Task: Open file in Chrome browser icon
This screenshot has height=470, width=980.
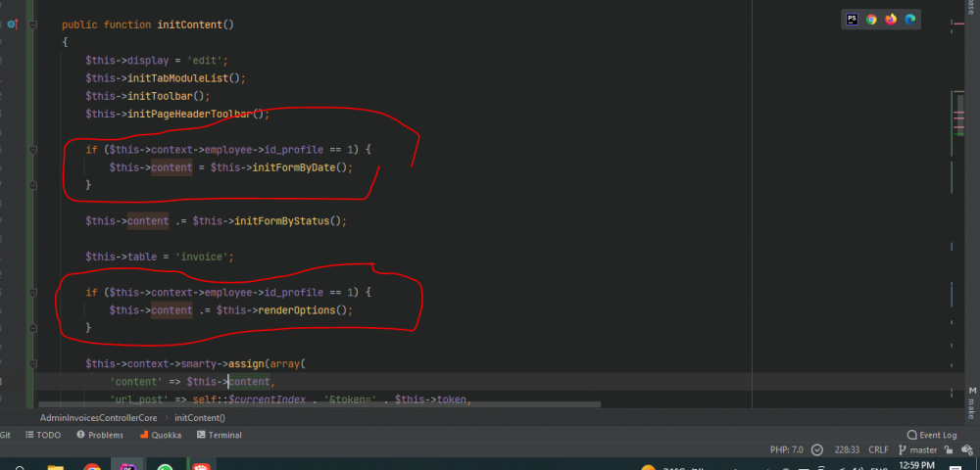Action: tap(871, 20)
